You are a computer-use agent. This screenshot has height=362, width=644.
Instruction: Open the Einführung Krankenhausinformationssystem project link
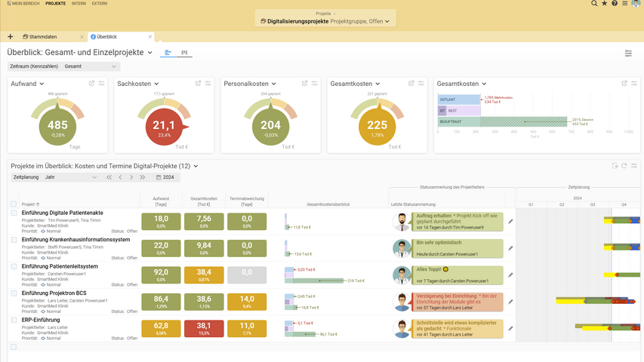75,240
